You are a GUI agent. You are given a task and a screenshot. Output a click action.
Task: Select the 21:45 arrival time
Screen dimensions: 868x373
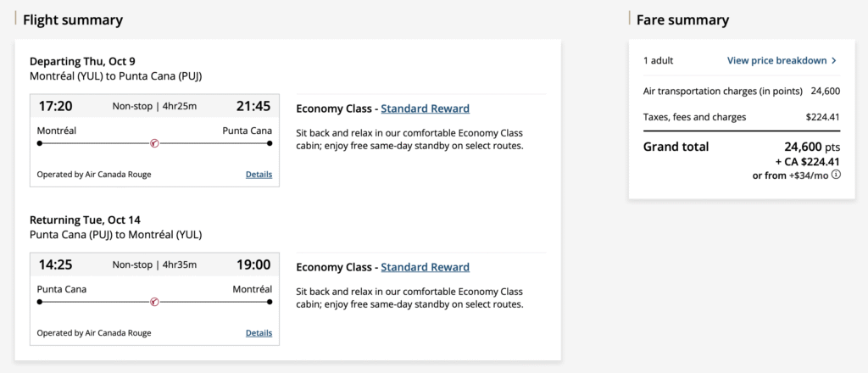(x=253, y=106)
